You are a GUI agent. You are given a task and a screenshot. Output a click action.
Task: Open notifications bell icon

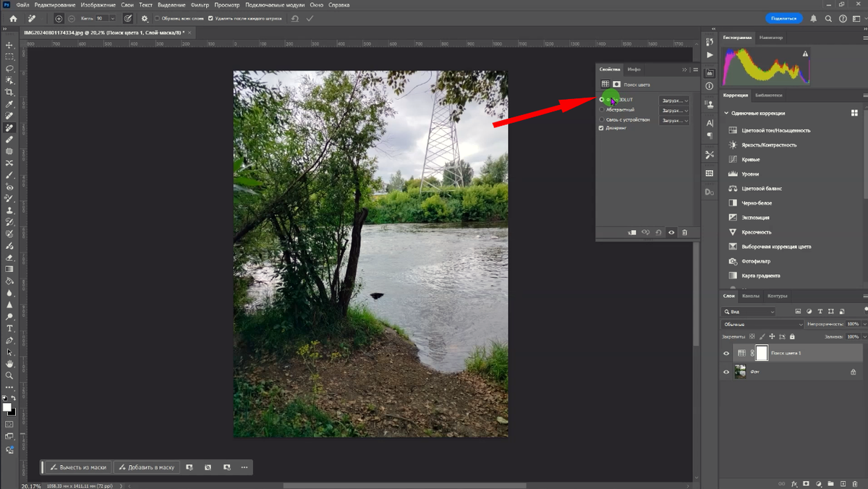click(x=814, y=18)
